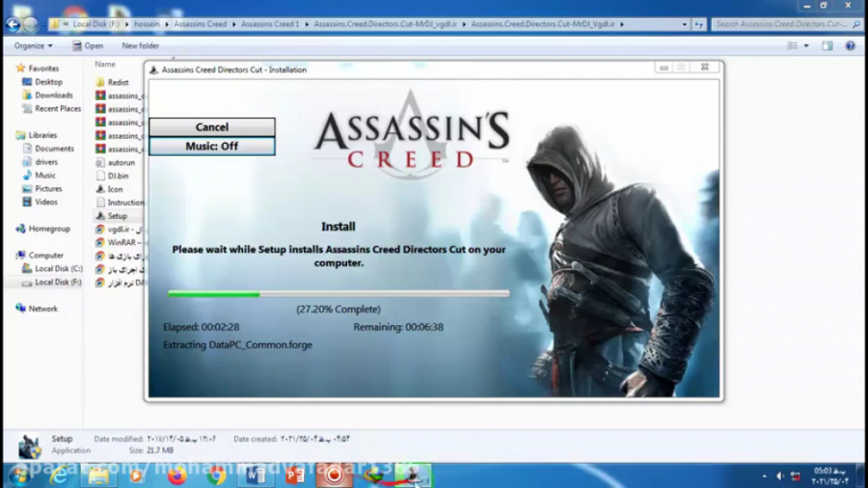Select Homegroup in navigation pane
The width and height of the screenshot is (868, 488).
(x=49, y=229)
